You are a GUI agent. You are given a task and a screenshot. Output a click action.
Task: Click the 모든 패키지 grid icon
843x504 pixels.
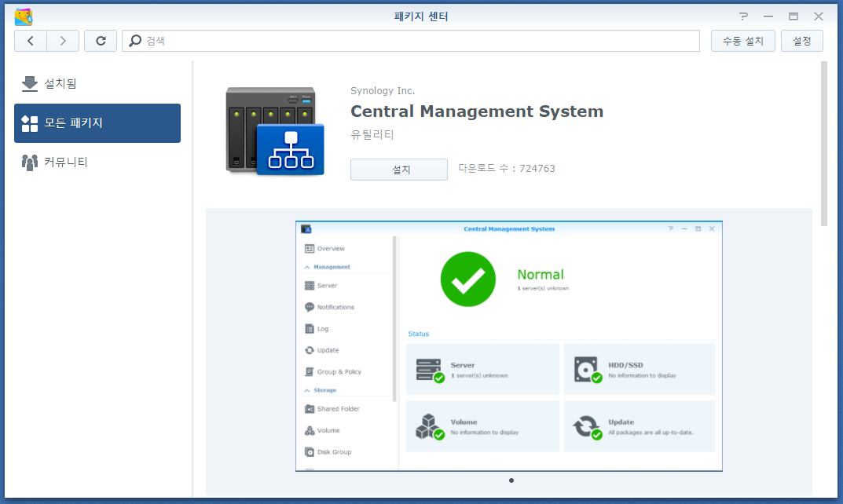[30, 123]
